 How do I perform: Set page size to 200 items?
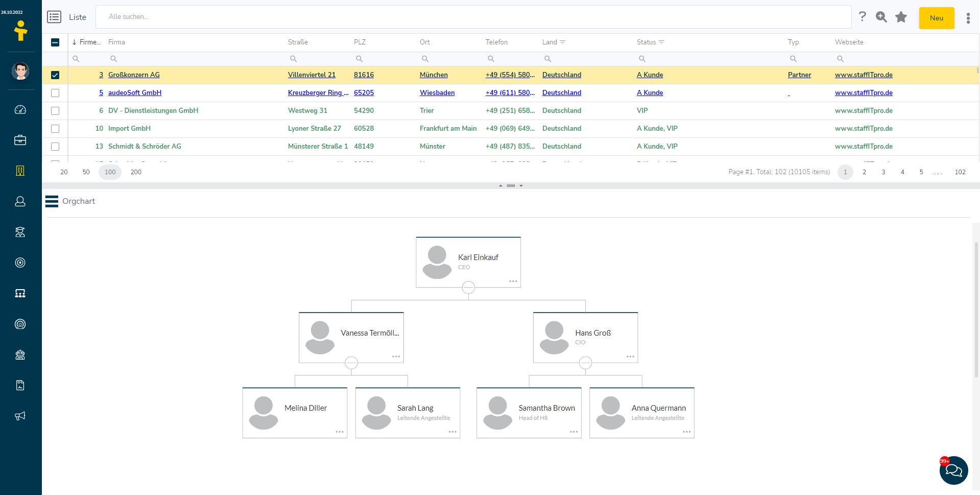136,172
